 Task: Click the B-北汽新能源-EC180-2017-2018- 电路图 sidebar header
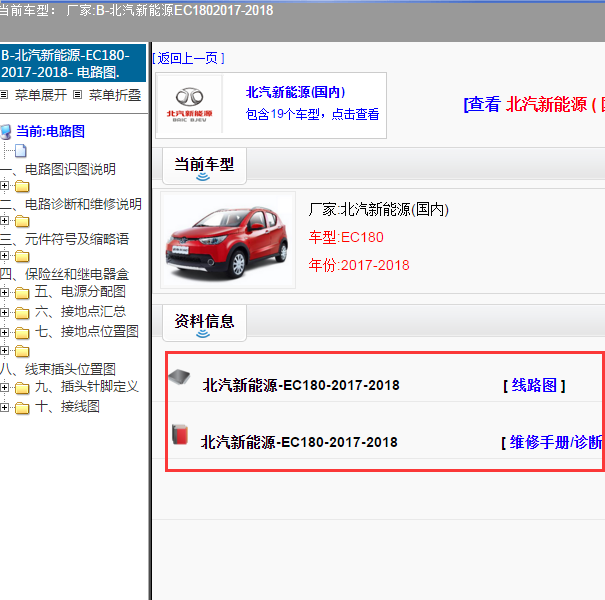click(x=73, y=63)
